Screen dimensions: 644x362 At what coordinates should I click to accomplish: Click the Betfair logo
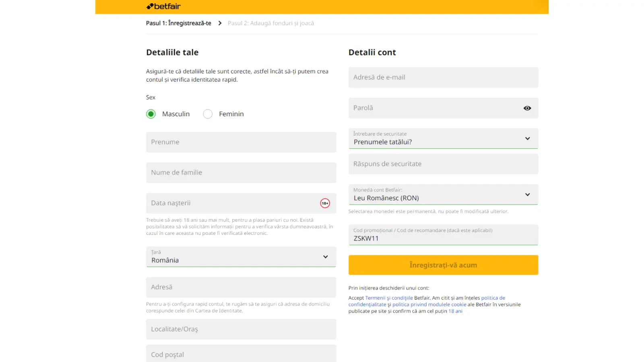tap(163, 6)
